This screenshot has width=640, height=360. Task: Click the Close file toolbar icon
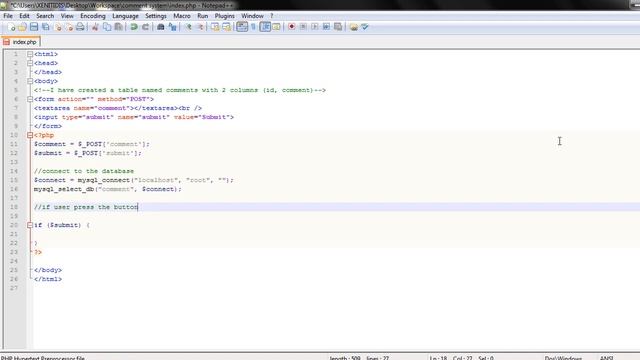click(x=58, y=27)
